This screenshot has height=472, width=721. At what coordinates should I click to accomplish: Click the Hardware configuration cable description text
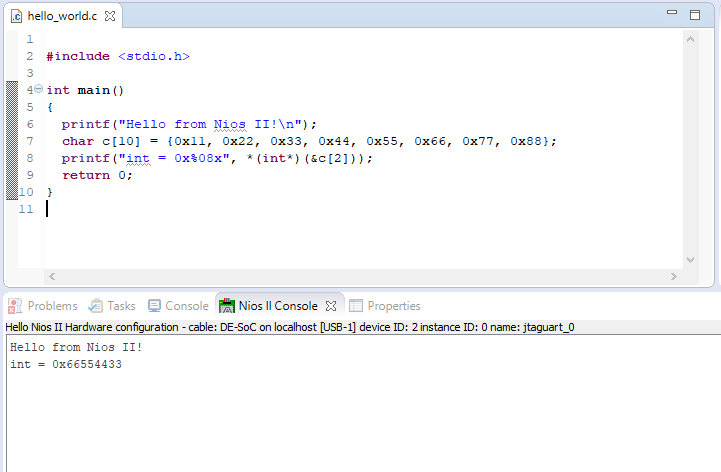coord(290,327)
